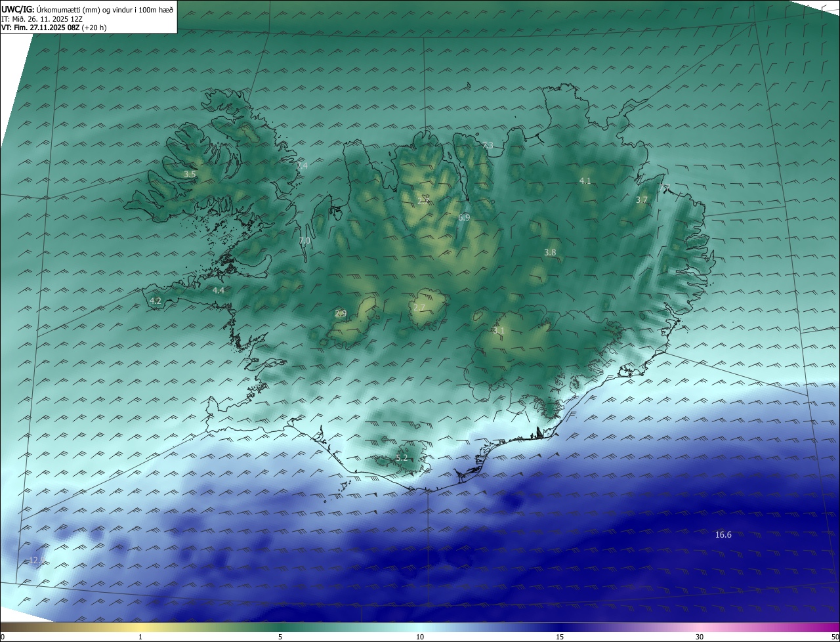Click the 10 tick on the color scale
840x642 pixels.
click(420, 637)
